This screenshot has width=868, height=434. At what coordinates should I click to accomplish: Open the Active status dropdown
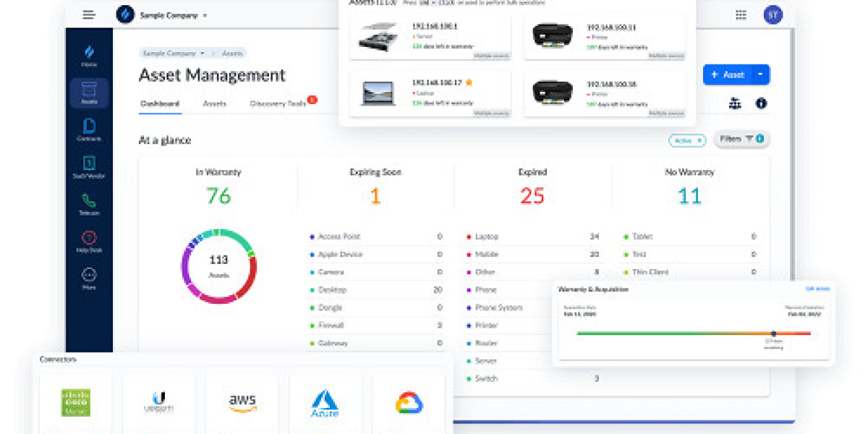pos(687,140)
